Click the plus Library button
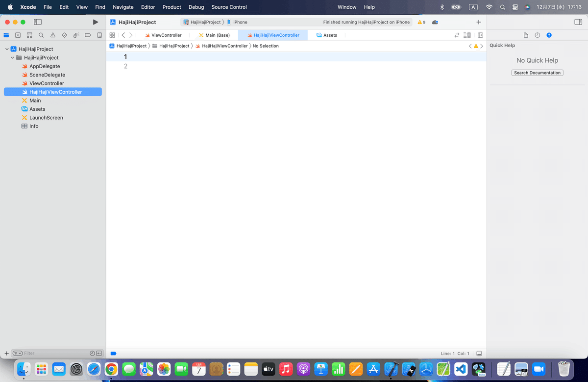 [479, 22]
